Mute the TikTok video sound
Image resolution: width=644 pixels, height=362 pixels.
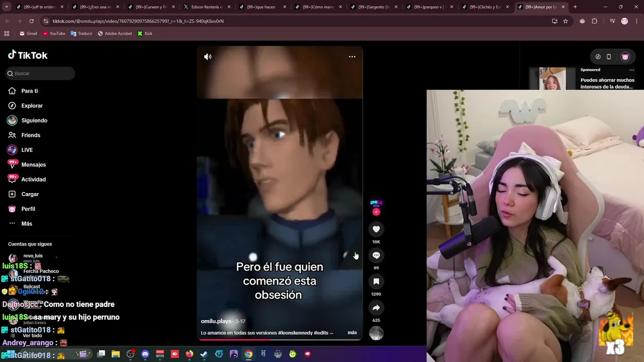coord(208,57)
